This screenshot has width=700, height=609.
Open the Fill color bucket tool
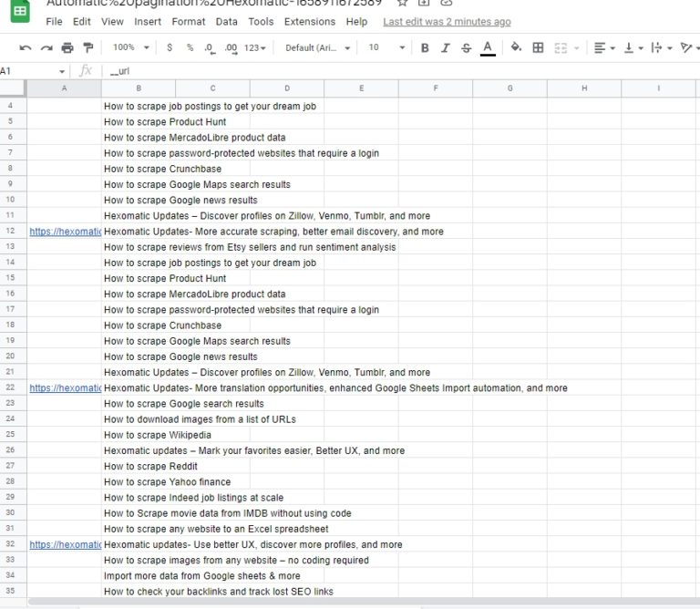pos(516,47)
